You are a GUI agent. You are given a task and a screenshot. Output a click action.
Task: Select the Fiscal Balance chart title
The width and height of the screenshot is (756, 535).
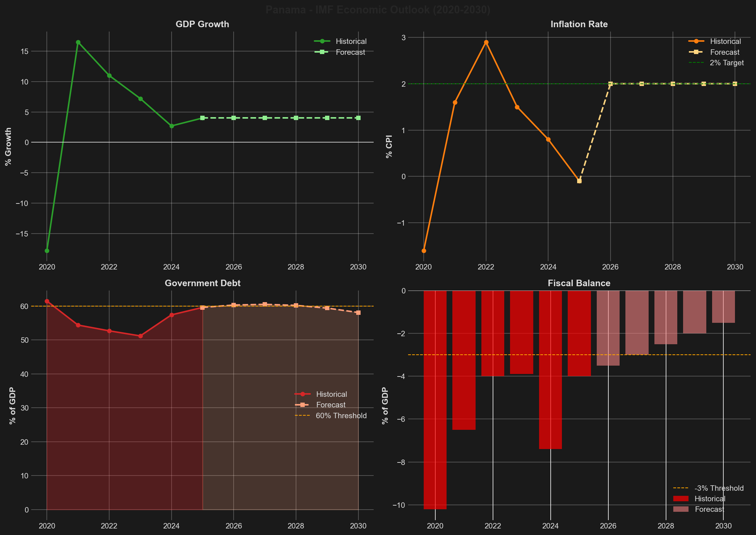point(579,283)
